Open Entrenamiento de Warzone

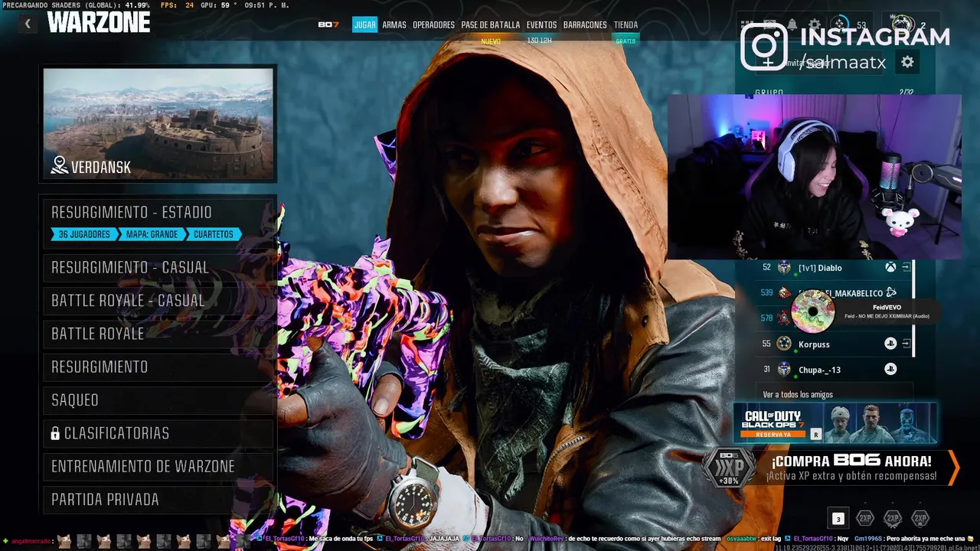pos(158,466)
